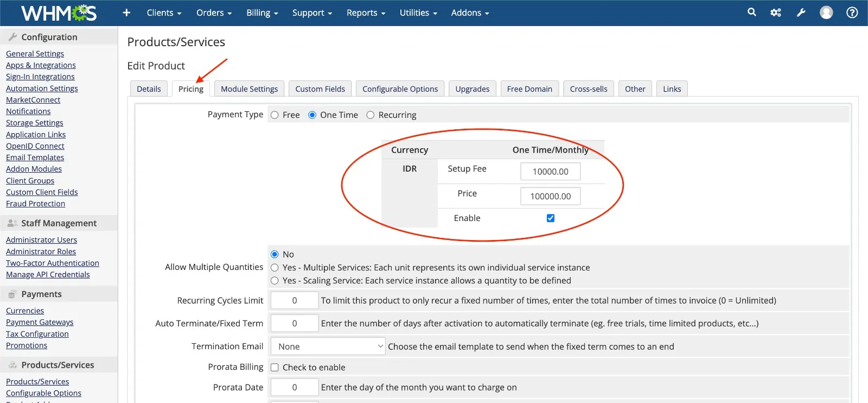This screenshot has height=403, width=868.
Task: Open the Termination Email dropdown
Action: pyautogui.click(x=328, y=347)
